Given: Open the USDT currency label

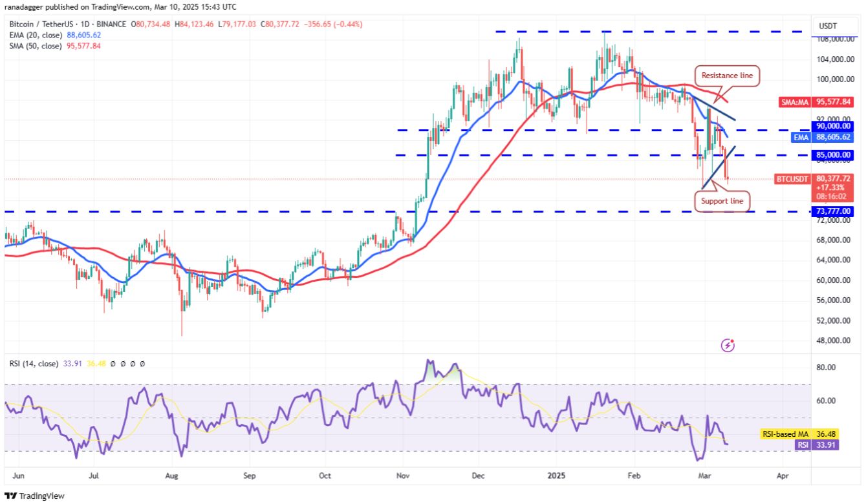Looking at the screenshot, I should click(828, 26).
